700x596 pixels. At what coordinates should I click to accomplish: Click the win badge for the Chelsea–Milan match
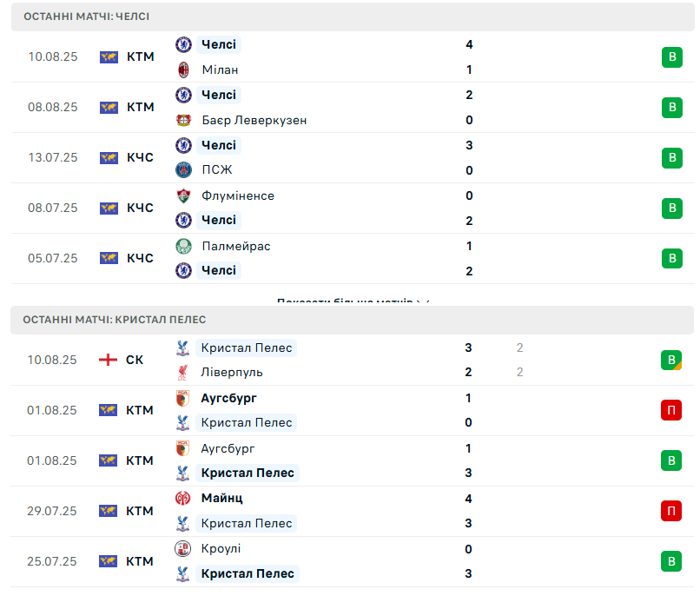[x=670, y=57]
